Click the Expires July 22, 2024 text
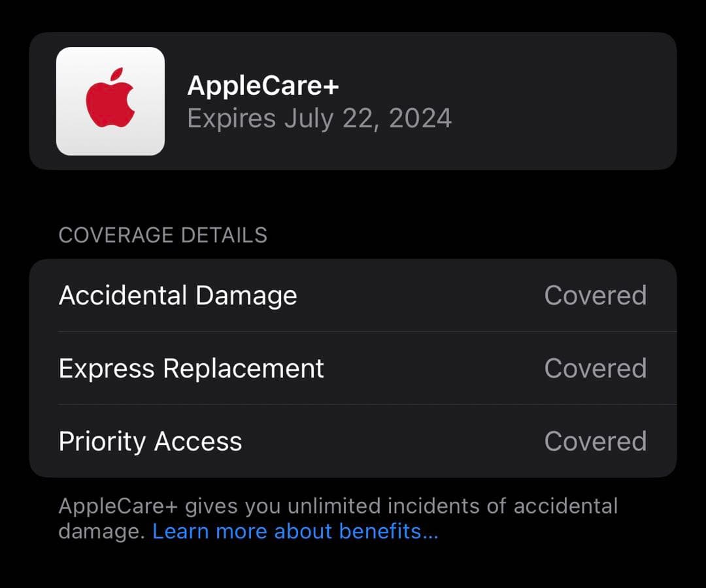The width and height of the screenshot is (706, 588). pyautogui.click(x=320, y=118)
